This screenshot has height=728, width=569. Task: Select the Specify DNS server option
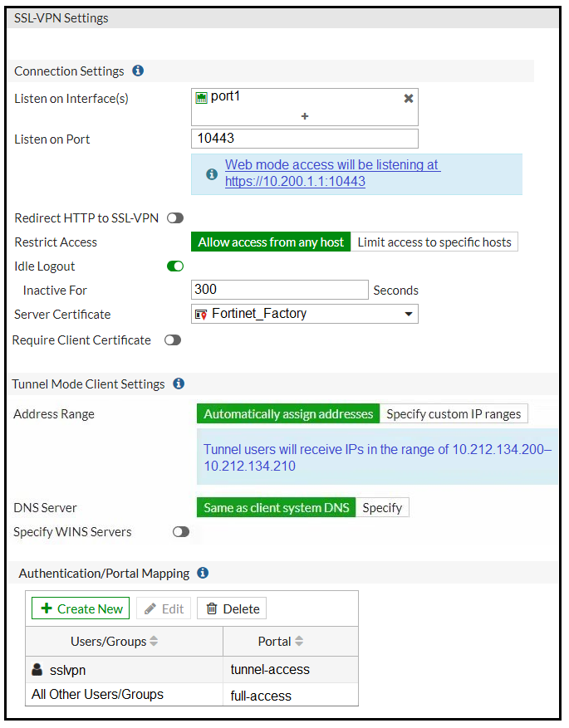(x=382, y=507)
